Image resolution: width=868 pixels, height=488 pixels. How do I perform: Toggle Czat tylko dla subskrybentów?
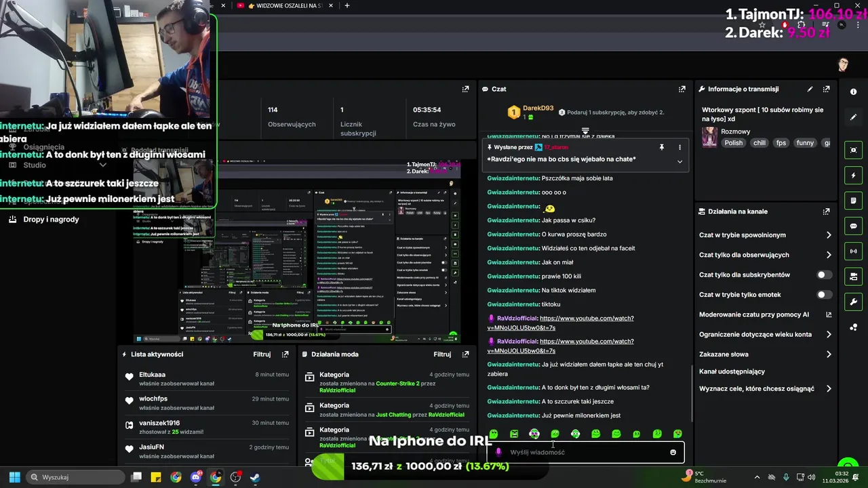click(x=824, y=274)
